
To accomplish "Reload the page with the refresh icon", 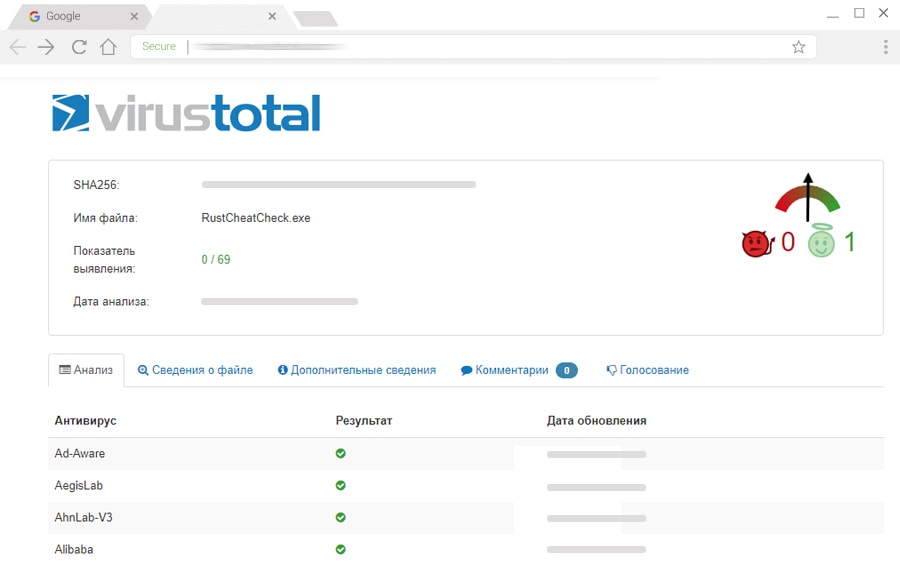I will [79, 47].
